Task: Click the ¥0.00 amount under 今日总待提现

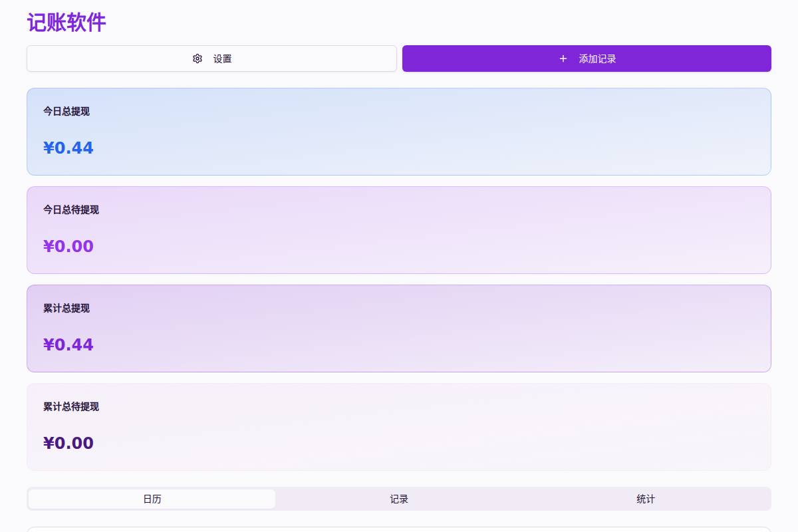Action: (68, 246)
